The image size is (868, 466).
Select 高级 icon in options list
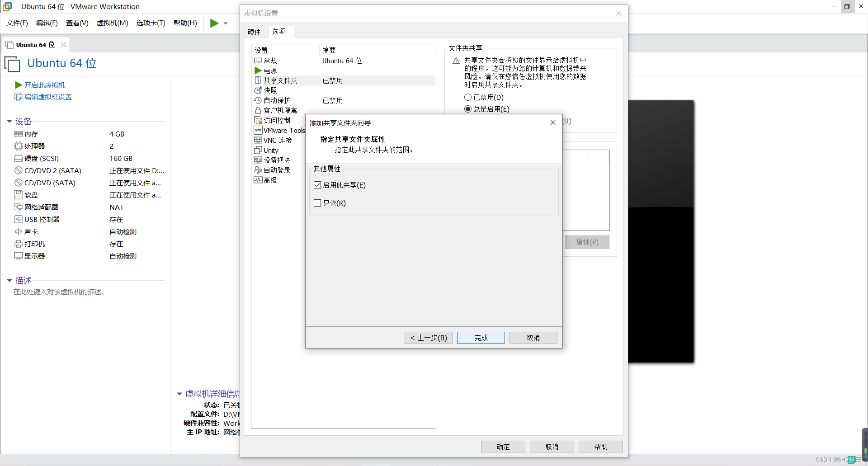pyautogui.click(x=258, y=180)
